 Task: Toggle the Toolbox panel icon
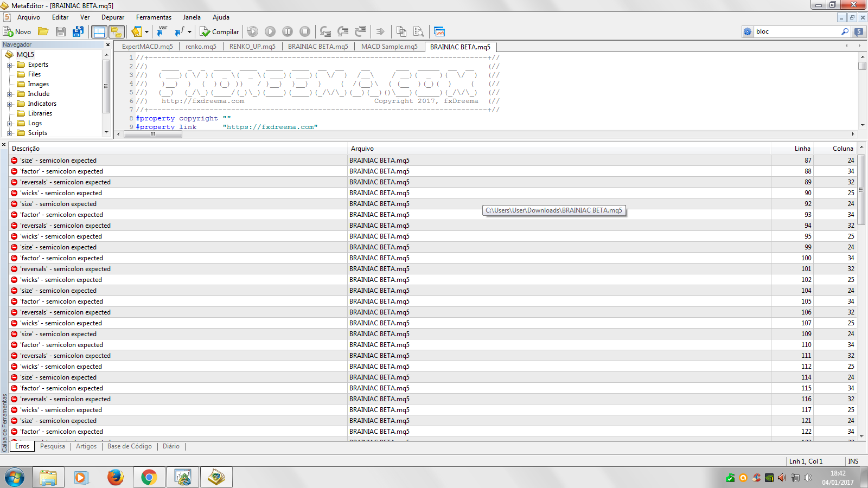coord(116,32)
